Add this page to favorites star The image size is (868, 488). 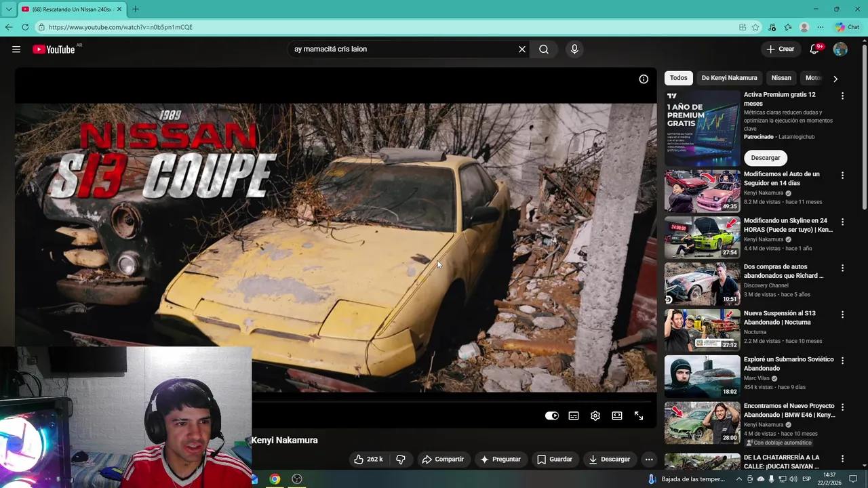point(755,27)
